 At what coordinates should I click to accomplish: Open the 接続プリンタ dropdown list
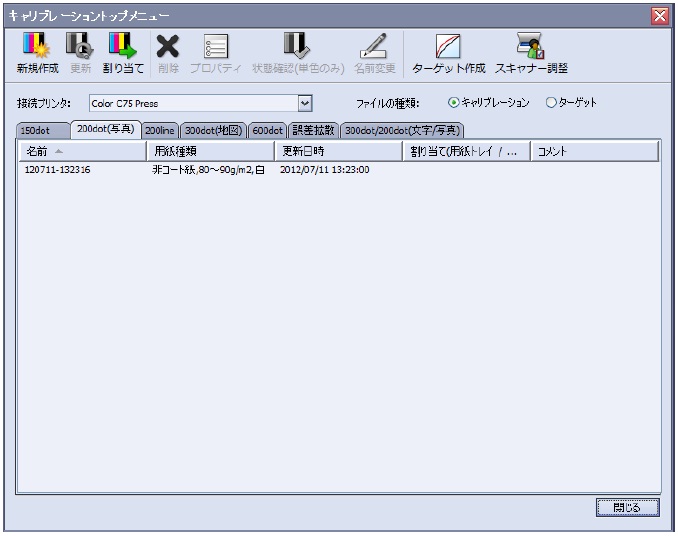(x=306, y=102)
